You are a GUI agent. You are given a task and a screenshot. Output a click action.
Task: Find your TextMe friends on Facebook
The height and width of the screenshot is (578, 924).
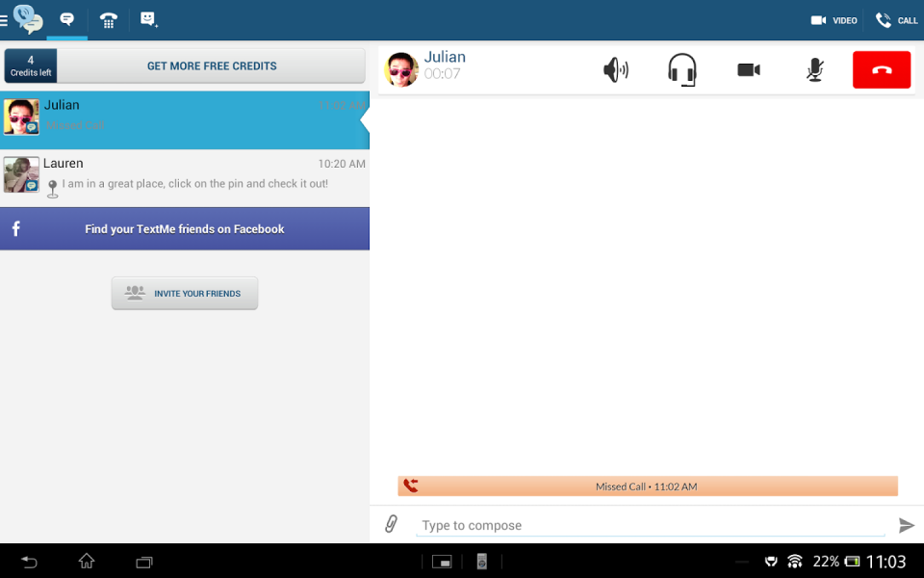(x=185, y=229)
